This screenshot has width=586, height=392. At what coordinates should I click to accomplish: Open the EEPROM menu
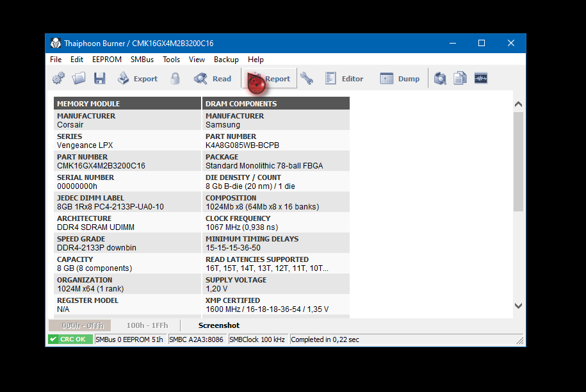pos(107,60)
